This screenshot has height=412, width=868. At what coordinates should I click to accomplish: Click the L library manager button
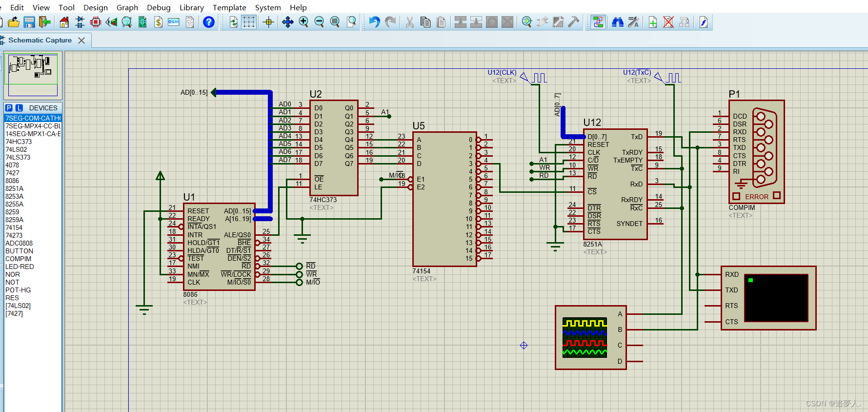[19, 108]
